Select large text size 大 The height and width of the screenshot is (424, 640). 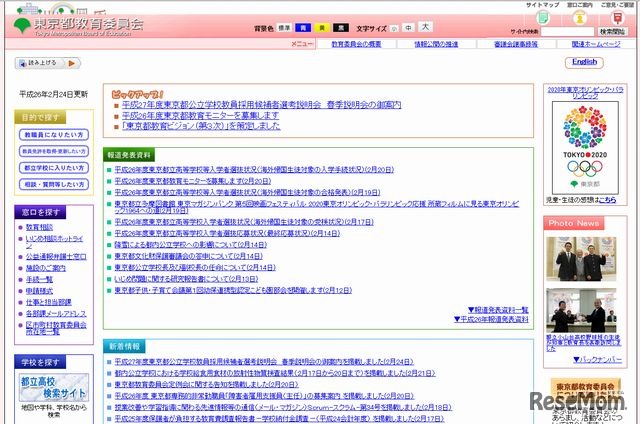click(x=425, y=27)
